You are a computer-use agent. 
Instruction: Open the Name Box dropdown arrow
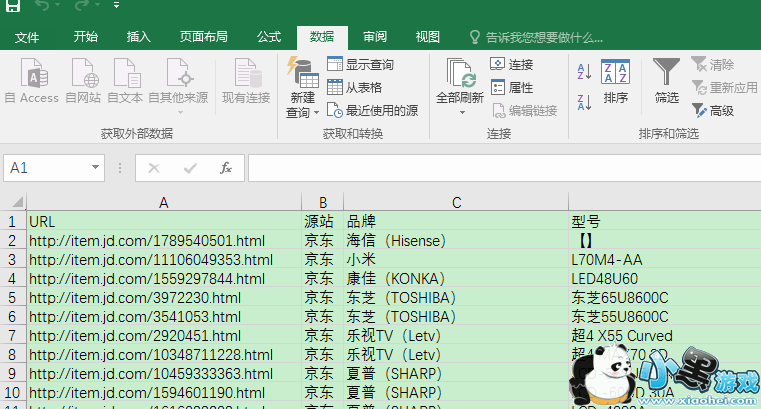(x=95, y=168)
